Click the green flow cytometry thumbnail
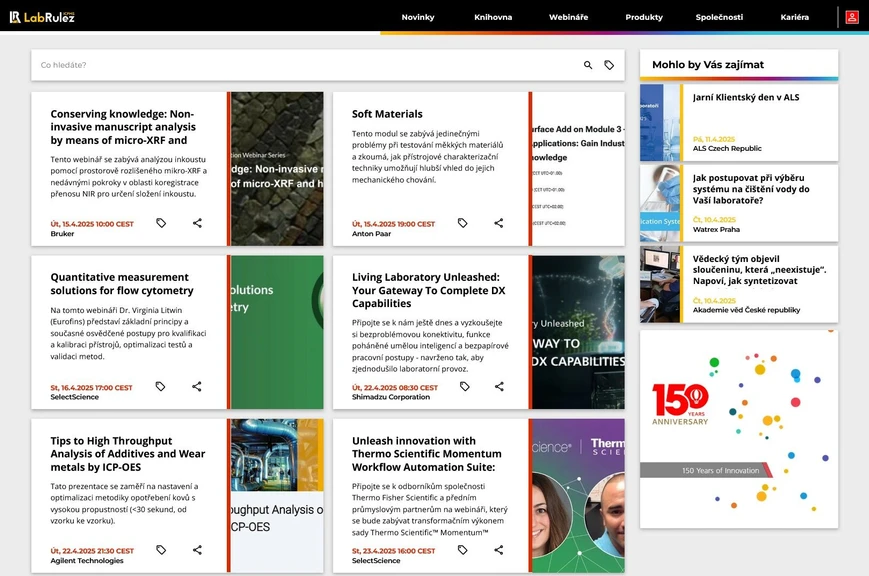Image resolution: width=869 pixels, height=576 pixels. click(x=277, y=332)
